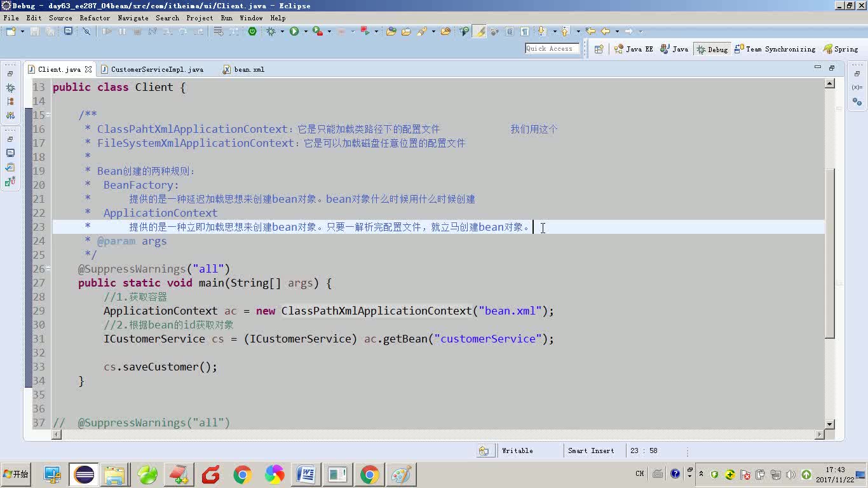The width and height of the screenshot is (868, 488).
Task: Click the Console view icon in left sidebar
Action: pos(10,153)
